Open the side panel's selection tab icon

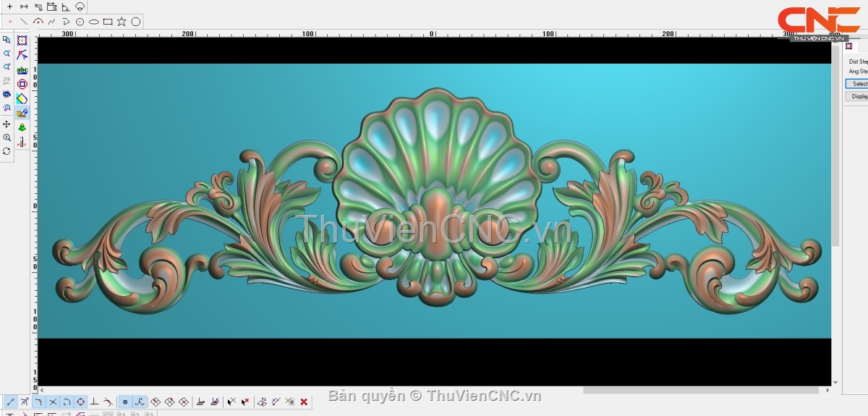(x=849, y=46)
